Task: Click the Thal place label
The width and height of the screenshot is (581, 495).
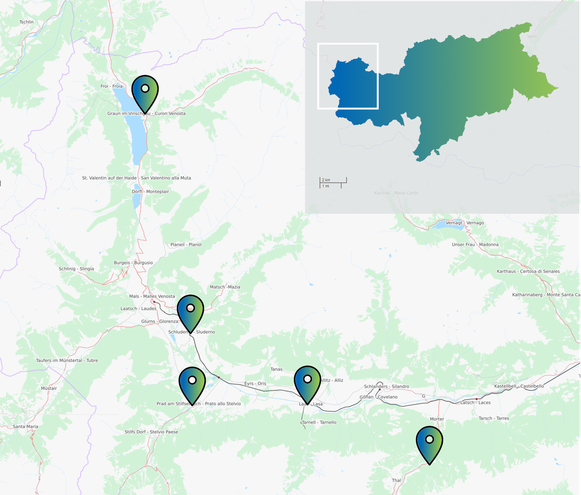Action: 396,480
